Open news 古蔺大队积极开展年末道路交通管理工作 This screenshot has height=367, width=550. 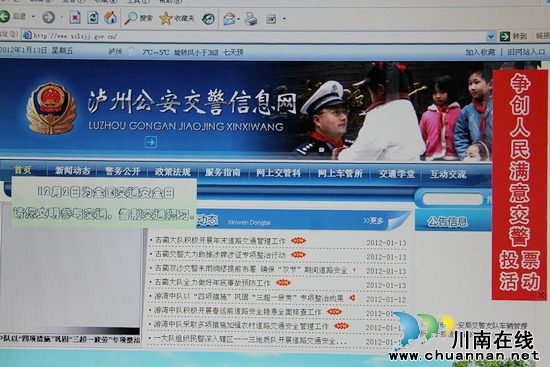coord(220,241)
